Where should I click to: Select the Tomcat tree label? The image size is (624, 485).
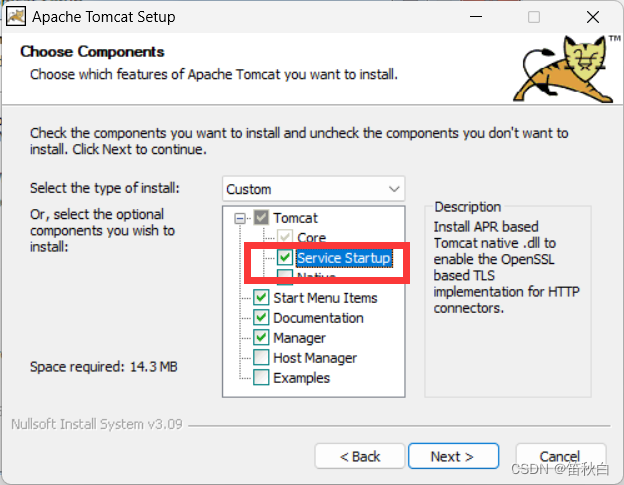[295, 218]
